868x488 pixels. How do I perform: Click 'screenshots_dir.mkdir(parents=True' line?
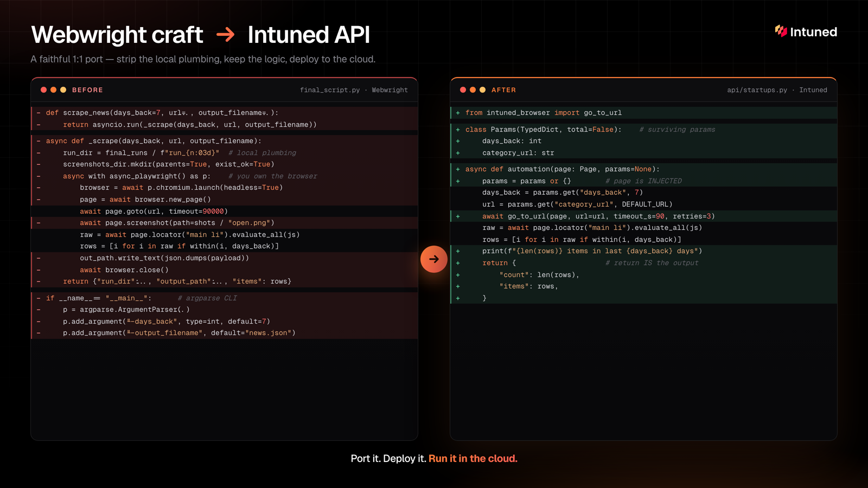[225, 164]
